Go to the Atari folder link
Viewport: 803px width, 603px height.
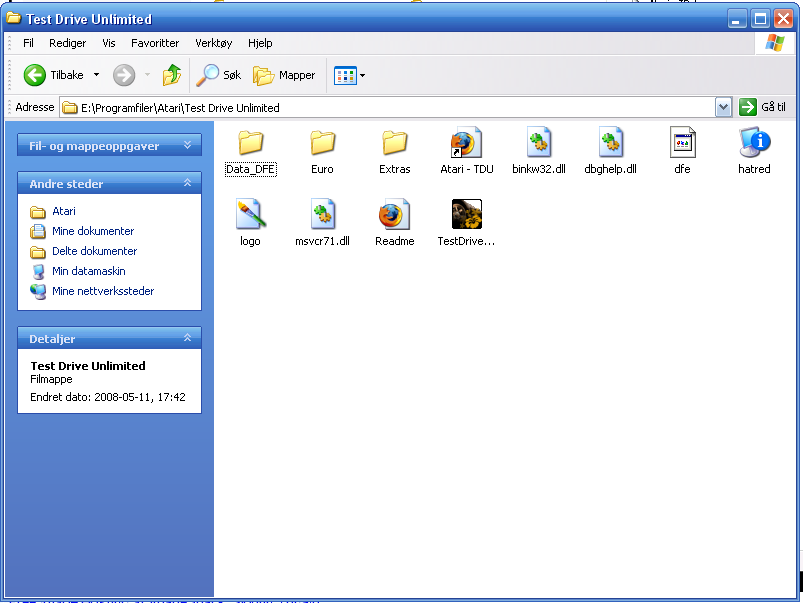coord(64,211)
